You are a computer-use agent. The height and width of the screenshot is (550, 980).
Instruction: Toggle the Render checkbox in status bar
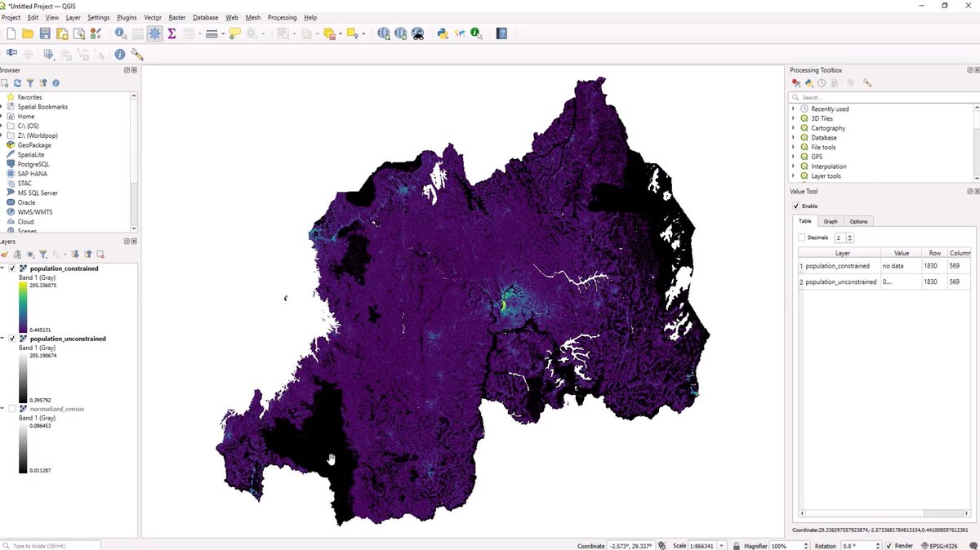[x=889, y=546]
